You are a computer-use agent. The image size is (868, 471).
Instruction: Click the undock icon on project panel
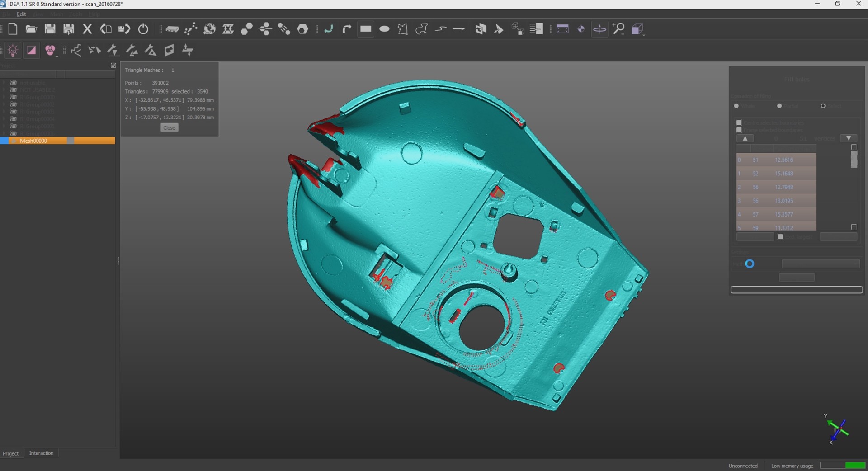[x=113, y=66]
